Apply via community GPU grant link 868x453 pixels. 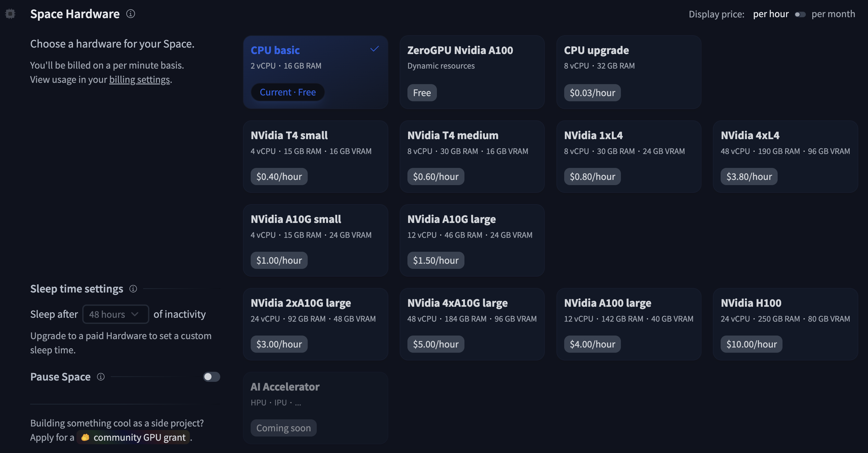[x=133, y=437]
